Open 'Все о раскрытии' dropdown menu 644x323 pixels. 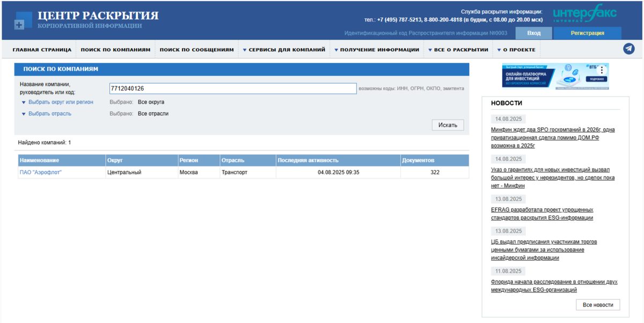tap(458, 50)
